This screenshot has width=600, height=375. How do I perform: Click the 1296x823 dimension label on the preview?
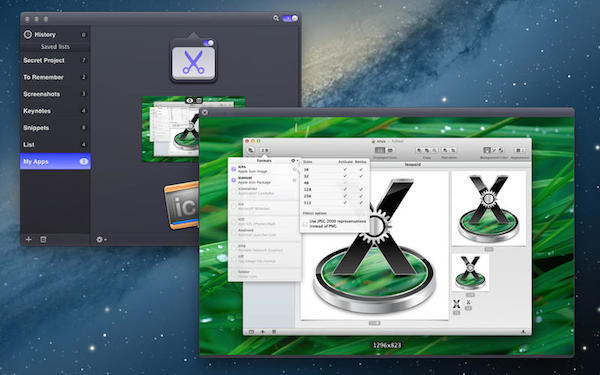point(386,345)
